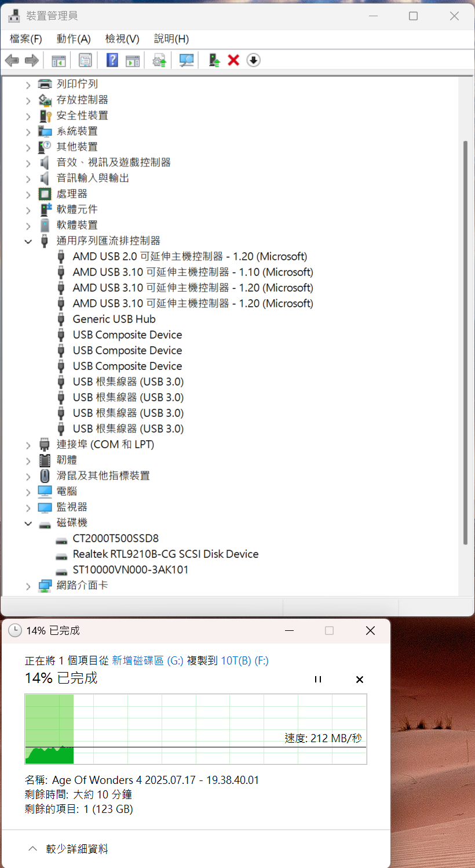Expand the 系統裝置 category
Screen dimensions: 475x868
pyautogui.click(x=28, y=132)
